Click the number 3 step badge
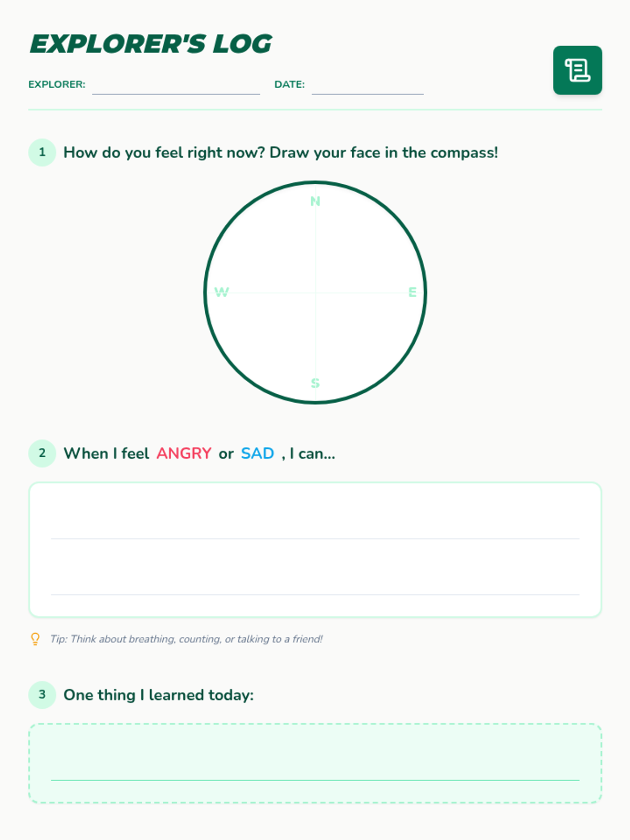 tap(42, 695)
